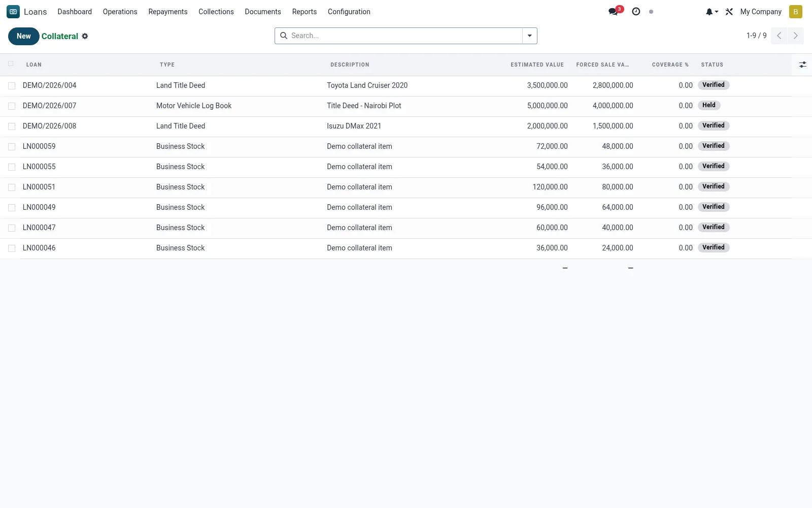The width and height of the screenshot is (812, 508).
Task: Sort by Estimated Value column header
Action: pos(537,65)
